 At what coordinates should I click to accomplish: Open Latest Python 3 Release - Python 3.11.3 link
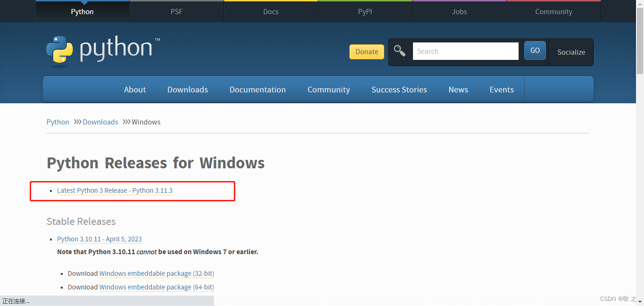(115, 190)
